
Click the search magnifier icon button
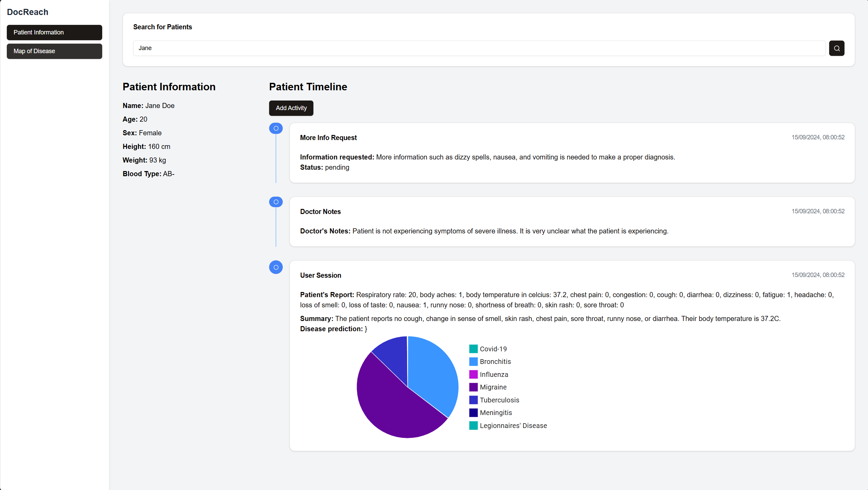tap(836, 48)
